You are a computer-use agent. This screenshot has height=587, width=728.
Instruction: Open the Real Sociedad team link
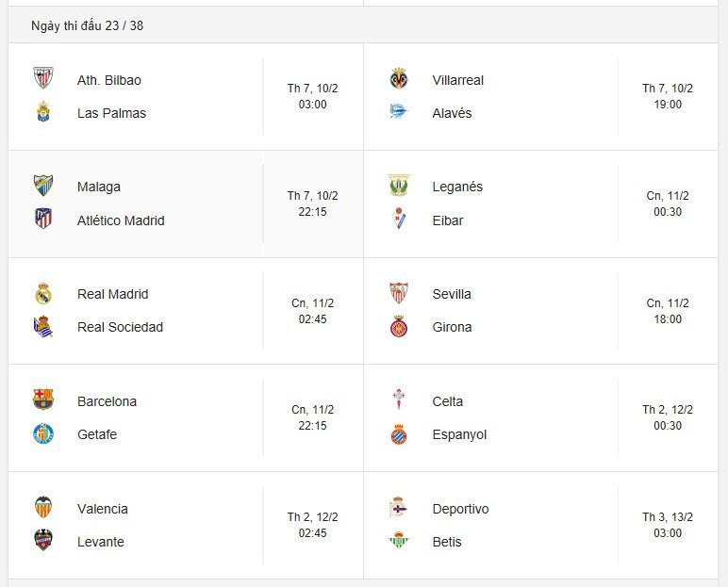pos(120,327)
